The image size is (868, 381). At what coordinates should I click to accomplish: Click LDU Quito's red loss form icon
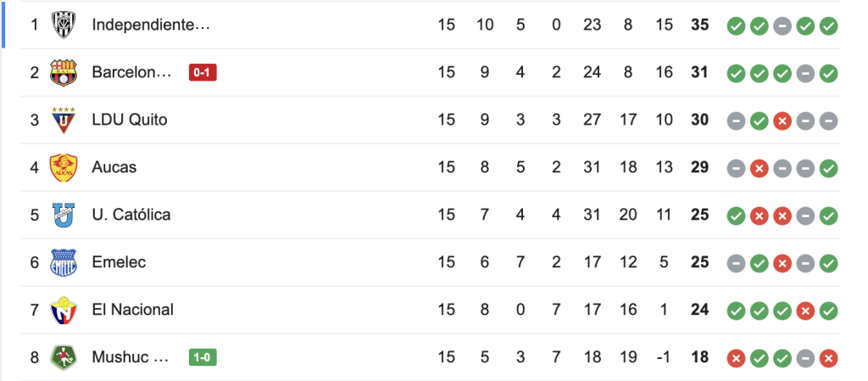click(x=782, y=120)
